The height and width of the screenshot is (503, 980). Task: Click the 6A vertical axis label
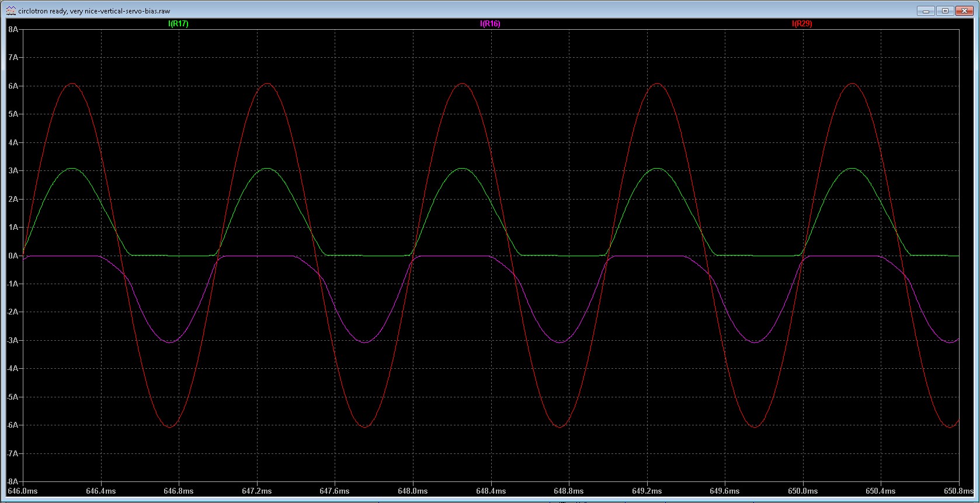[x=13, y=86]
